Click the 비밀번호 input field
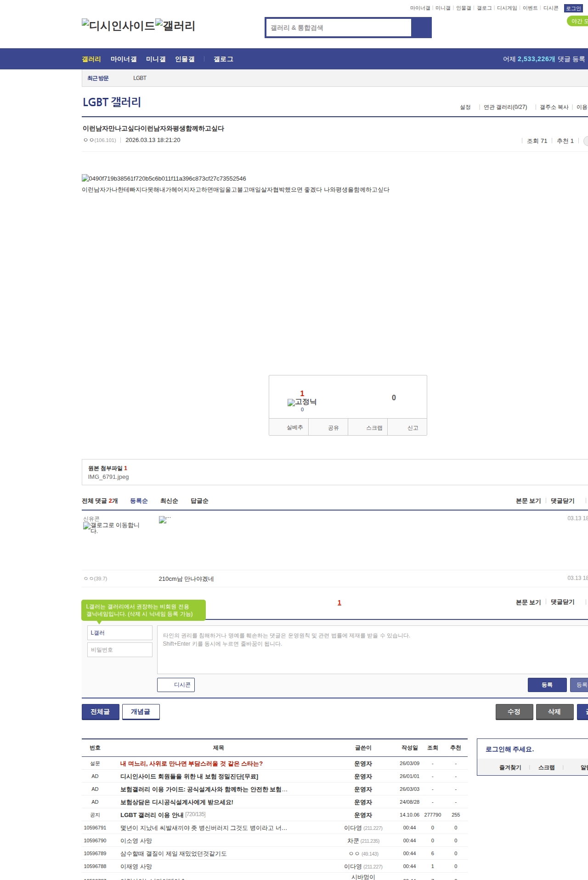The image size is (588, 880). point(120,650)
